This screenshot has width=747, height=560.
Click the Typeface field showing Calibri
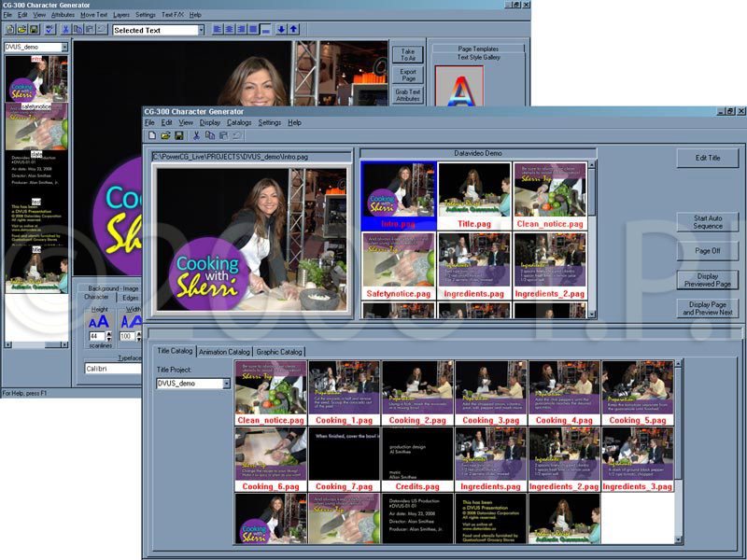tap(113, 369)
